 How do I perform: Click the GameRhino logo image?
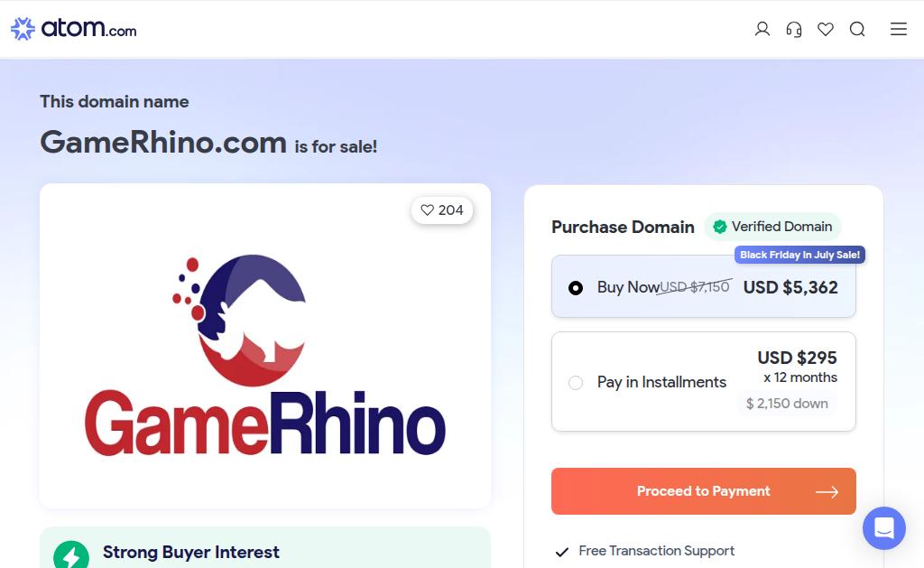point(265,354)
